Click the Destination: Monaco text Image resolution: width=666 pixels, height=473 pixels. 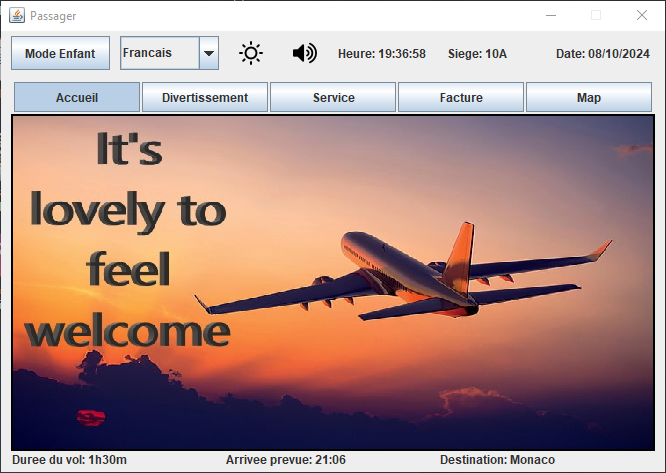pyautogui.click(x=497, y=460)
